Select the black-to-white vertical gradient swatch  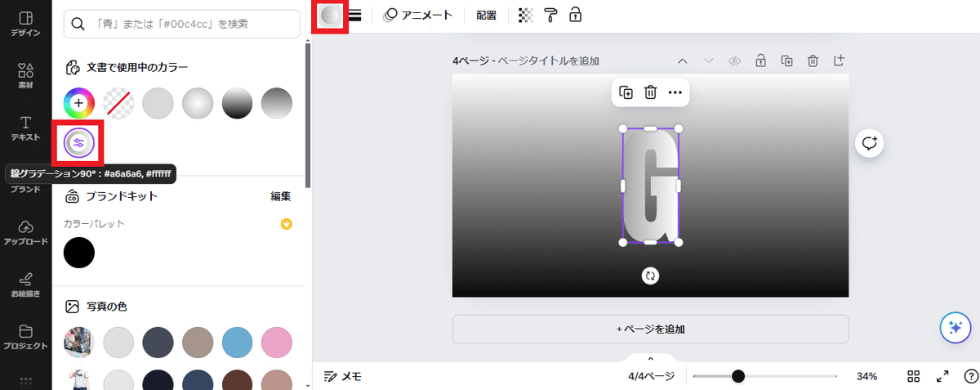click(x=238, y=103)
